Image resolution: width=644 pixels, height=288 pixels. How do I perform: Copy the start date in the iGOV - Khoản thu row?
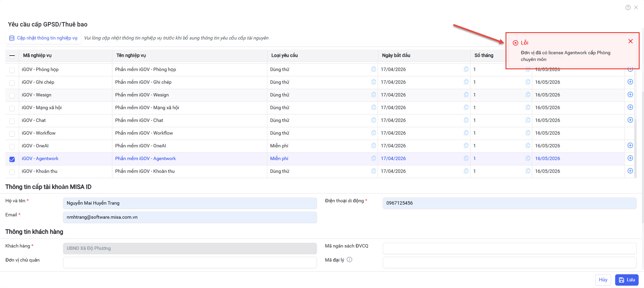466,171
